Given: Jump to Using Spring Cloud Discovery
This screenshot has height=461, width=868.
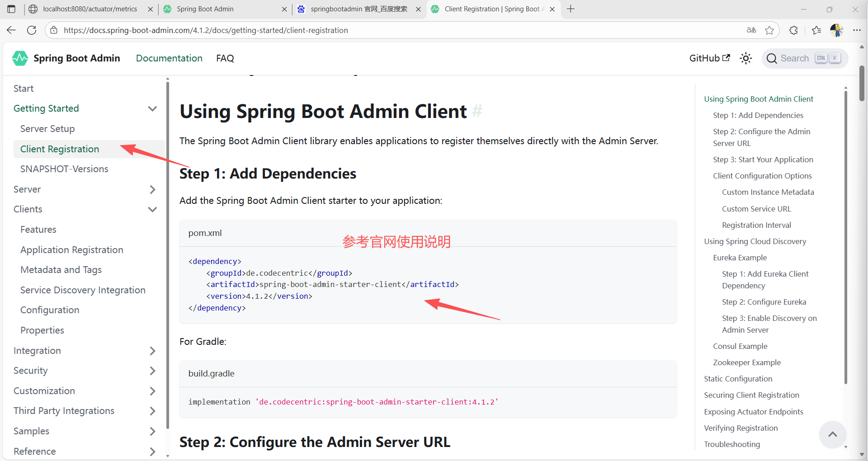Looking at the screenshot, I should click(x=755, y=241).
